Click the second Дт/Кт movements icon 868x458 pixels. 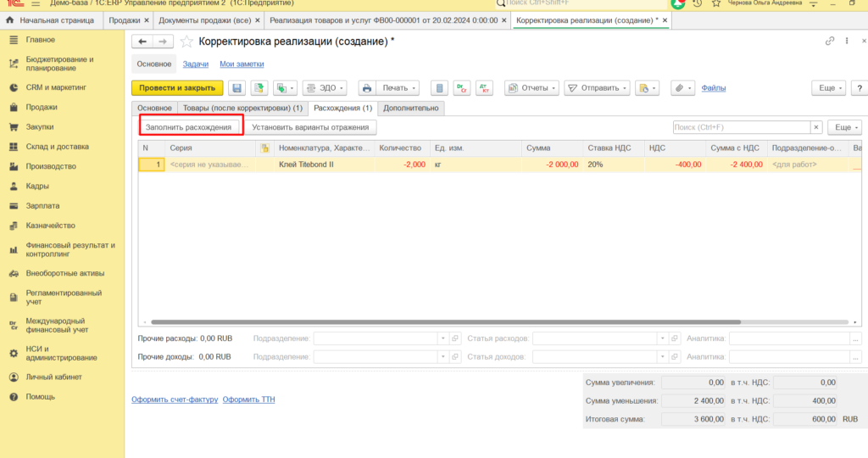coord(484,88)
